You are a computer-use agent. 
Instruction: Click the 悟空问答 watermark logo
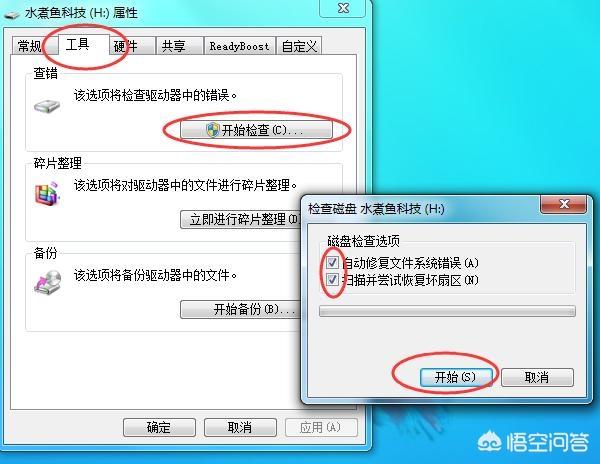[533, 443]
